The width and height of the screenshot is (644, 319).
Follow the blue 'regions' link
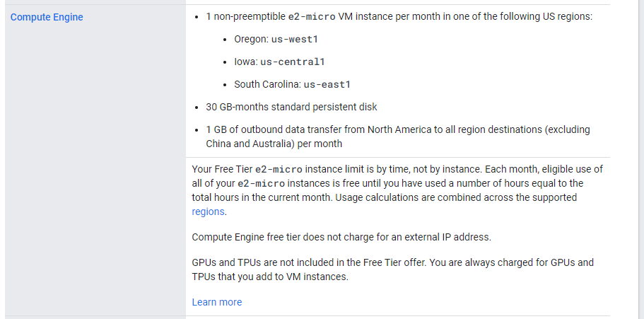[208, 211]
